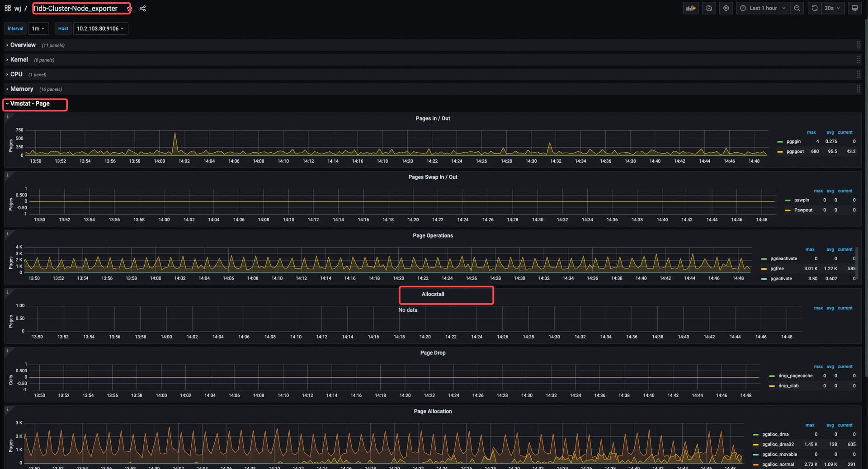Click the Add panel icon
The width and height of the screenshot is (868, 469).
690,8
